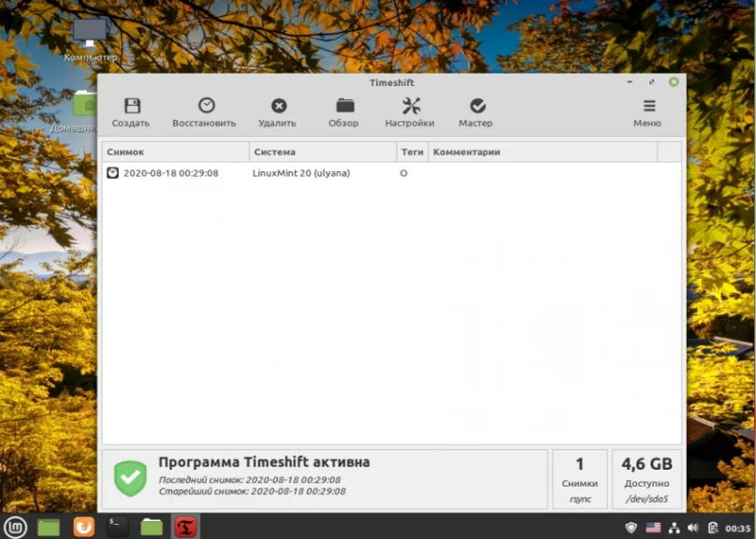
Task: Click the volume speaker tray icon
Action: 693,529
